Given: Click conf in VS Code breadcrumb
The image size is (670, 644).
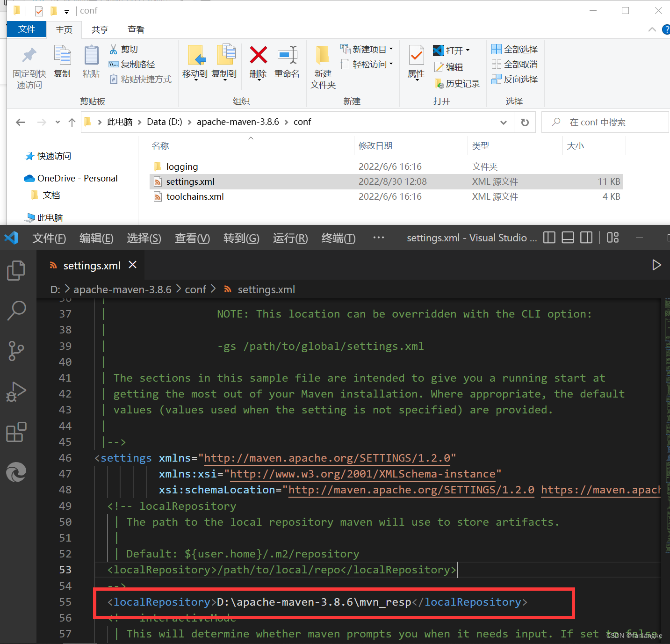Looking at the screenshot, I should (x=195, y=289).
